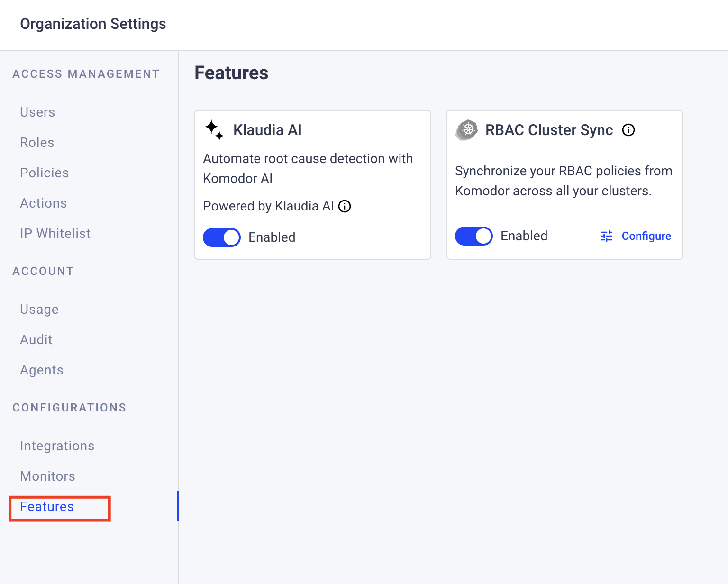Click Enabled label in Klaudia AI card
The image size is (728, 584).
tap(272, 237)
